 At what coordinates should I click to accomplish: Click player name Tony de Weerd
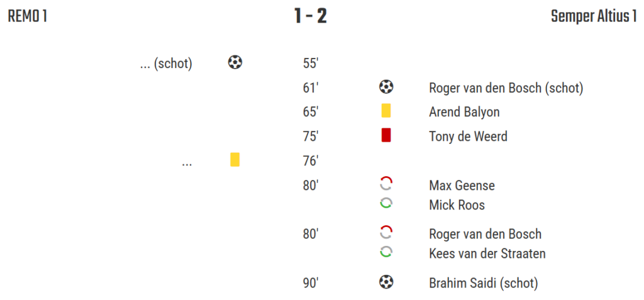(468, 136)
